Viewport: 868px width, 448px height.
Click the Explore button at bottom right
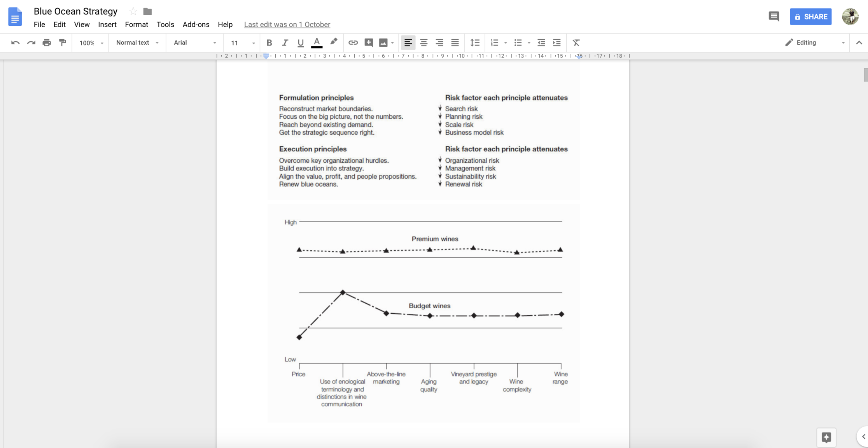point(826,437)
